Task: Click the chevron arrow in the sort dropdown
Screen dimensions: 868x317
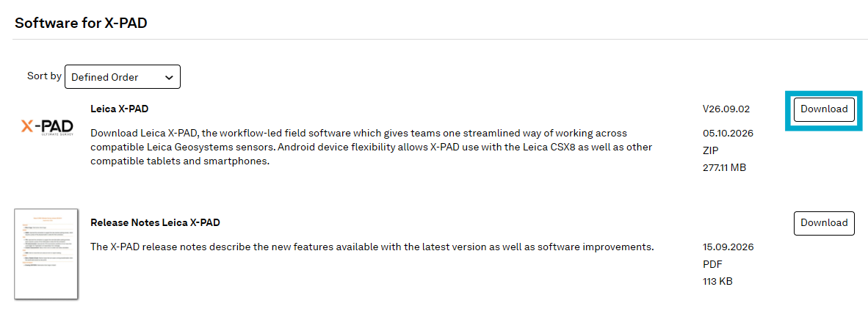Action: (x=169, y=78)
